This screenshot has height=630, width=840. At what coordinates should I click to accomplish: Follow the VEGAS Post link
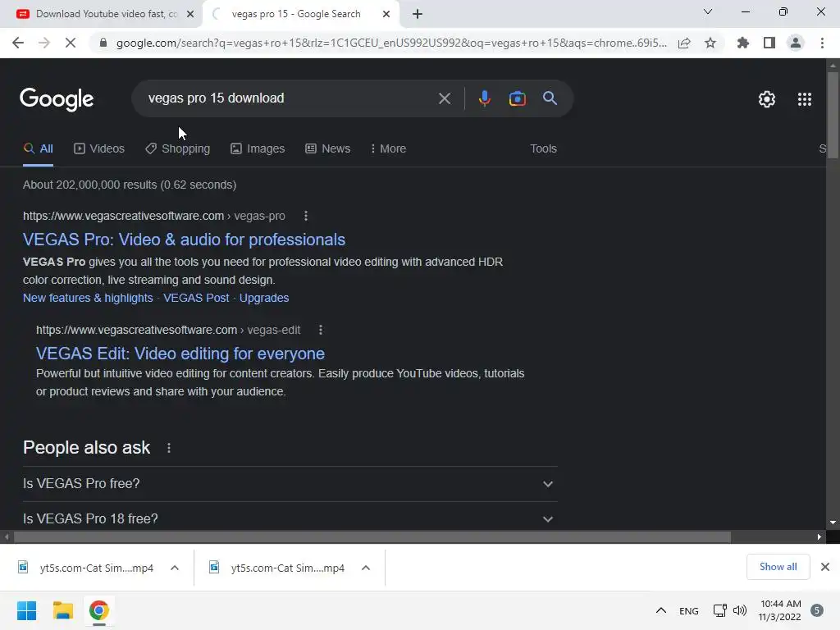[196, 298]
